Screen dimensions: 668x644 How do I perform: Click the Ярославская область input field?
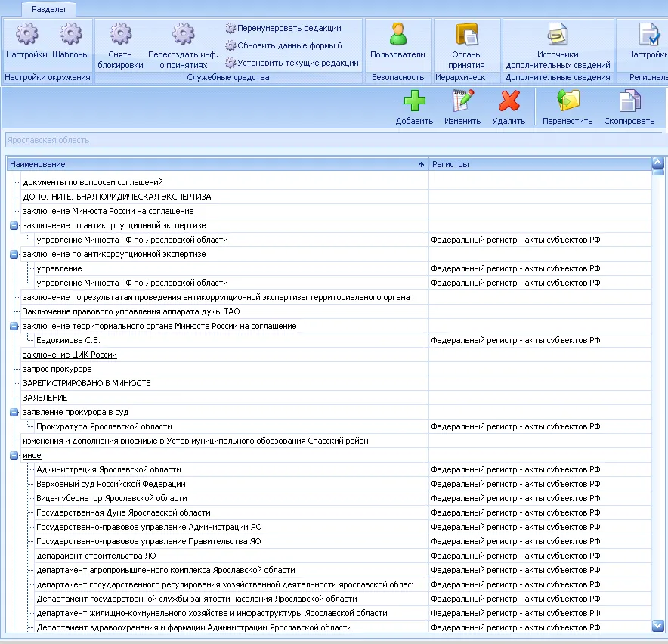point(336,140)
